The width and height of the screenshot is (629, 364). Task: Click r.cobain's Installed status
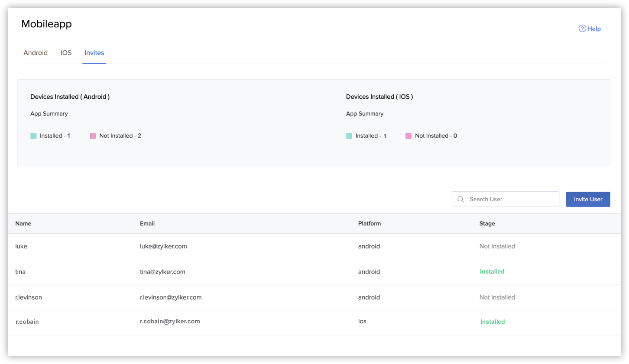click(x=493, y=322)
